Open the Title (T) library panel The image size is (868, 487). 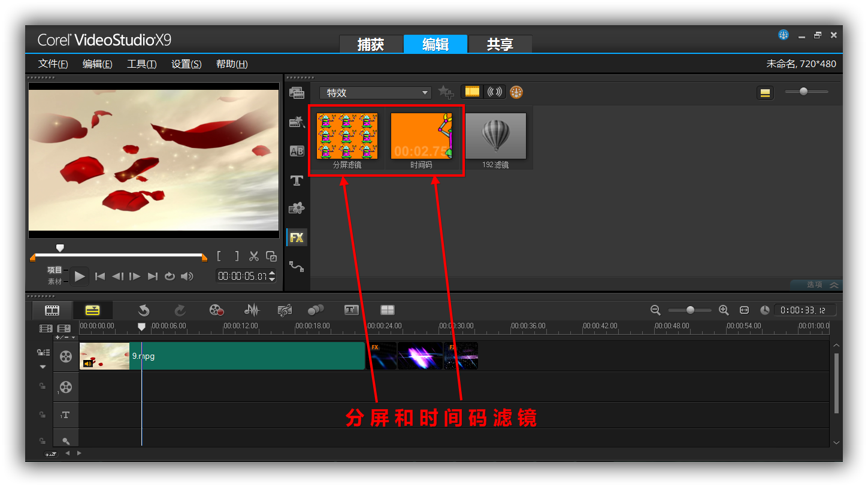pyautogui.click(x=297, y=180)
